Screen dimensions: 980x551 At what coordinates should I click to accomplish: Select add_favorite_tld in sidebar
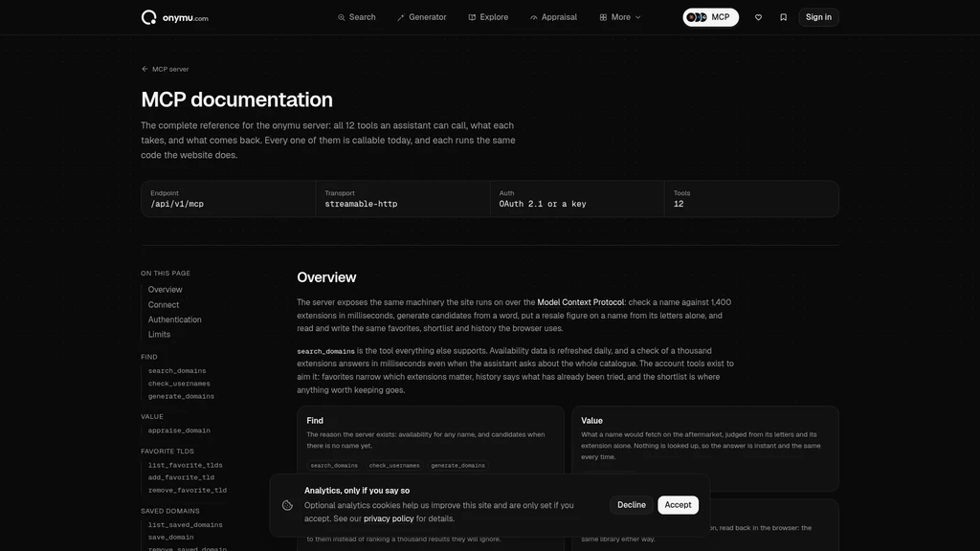181,478
